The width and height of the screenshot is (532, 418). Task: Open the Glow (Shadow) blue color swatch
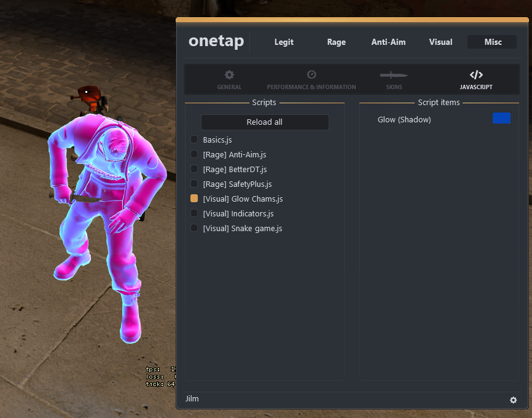501,118
